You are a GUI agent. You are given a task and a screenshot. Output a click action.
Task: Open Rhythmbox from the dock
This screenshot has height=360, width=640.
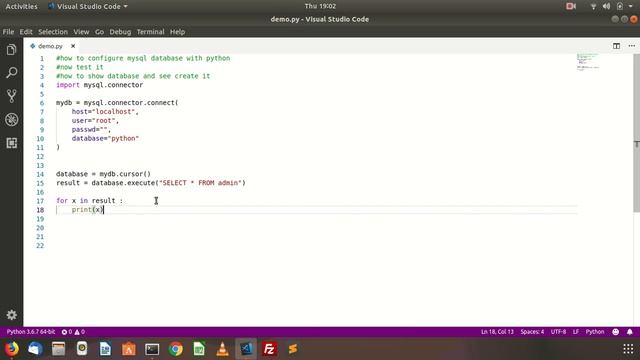(82, 349)
